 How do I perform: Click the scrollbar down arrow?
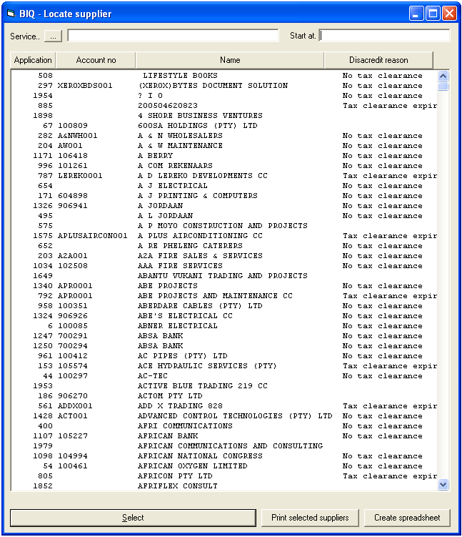[x=443, y=485]
